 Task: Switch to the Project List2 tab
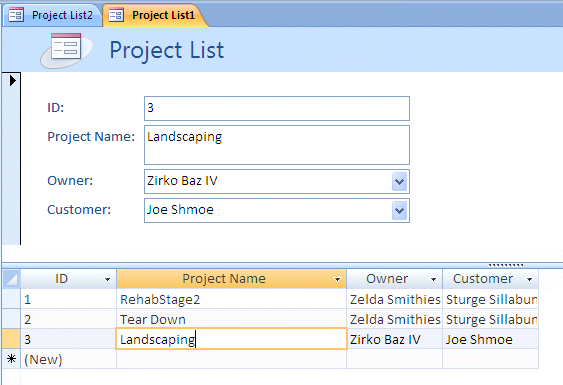click(52, 15)
